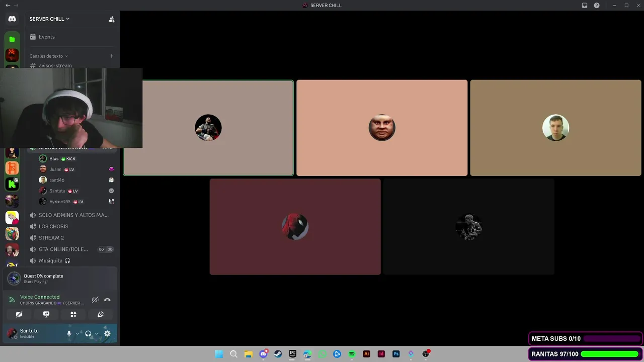Open the soundboard icon
The height and width of the screenshot is (362, 644).
(x=101, y=314)
